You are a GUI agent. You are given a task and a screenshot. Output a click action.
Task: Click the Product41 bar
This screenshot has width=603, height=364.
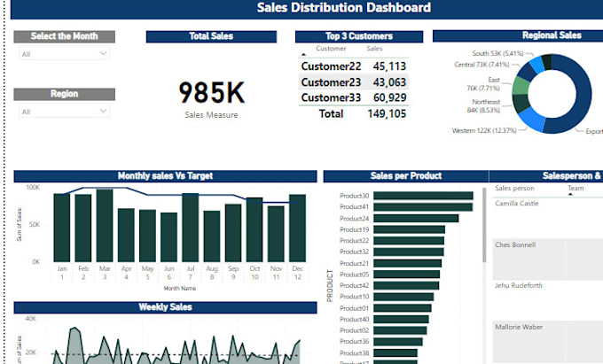tap(423, 207)
